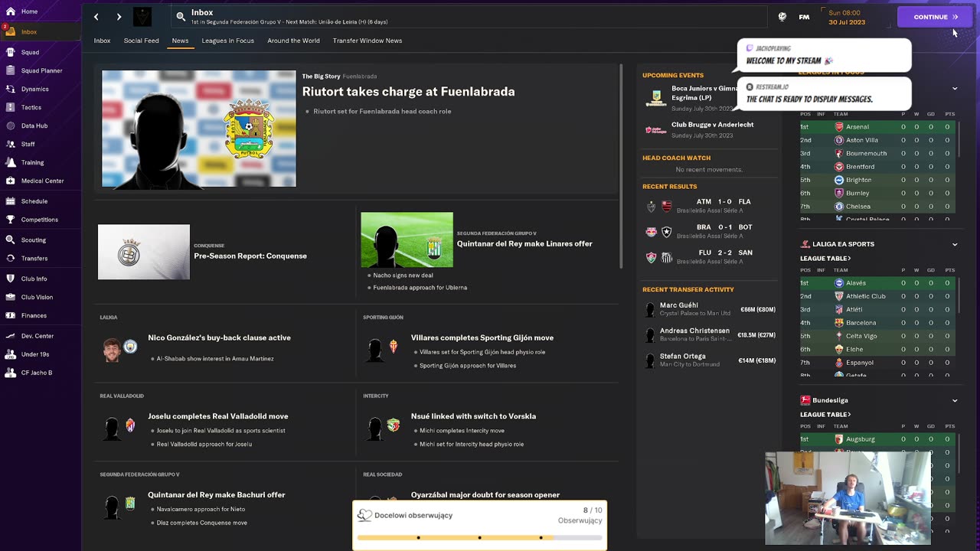The image size is (980, 551).
Task: Open the Under 19s sidebar icon
Action: pyautogui.click(x=11, y=354)
